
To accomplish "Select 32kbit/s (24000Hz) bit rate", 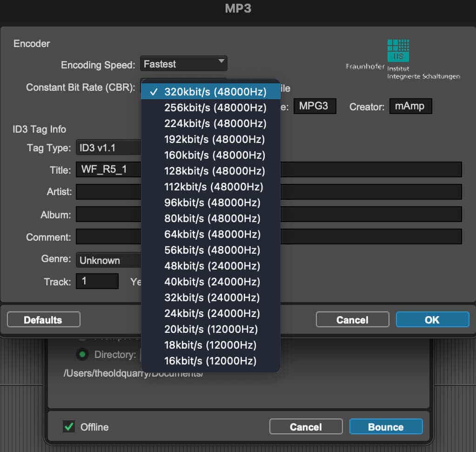I will pyautogui.click(x=211, y=297).
